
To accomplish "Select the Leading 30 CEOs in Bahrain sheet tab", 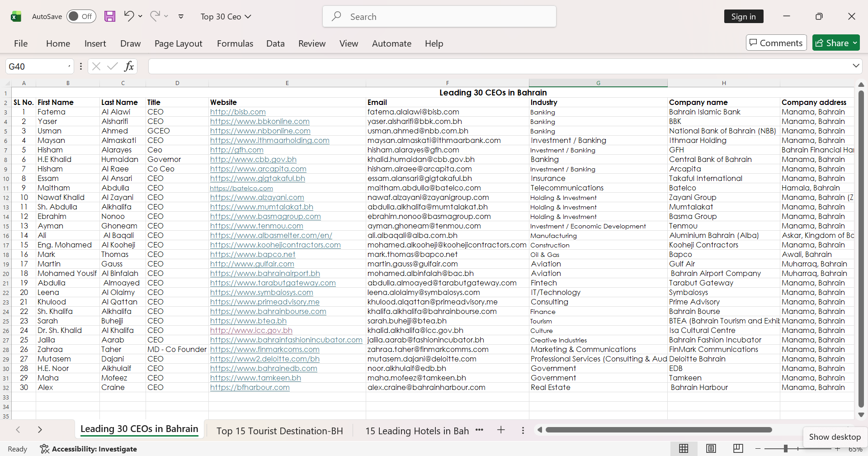I will point(139,429).
